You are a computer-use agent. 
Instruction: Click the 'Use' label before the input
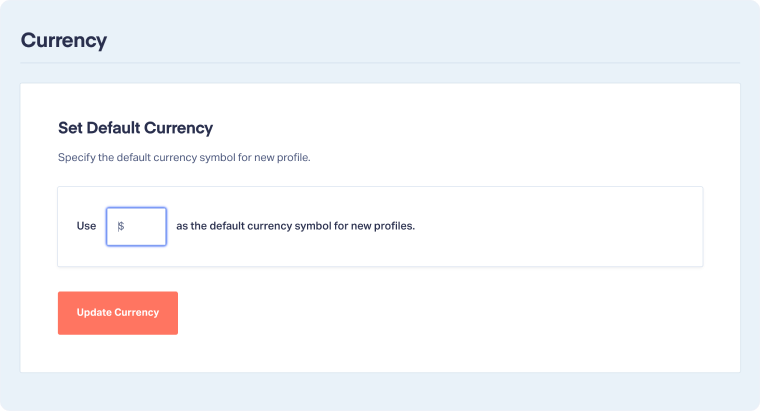[86, 226]
